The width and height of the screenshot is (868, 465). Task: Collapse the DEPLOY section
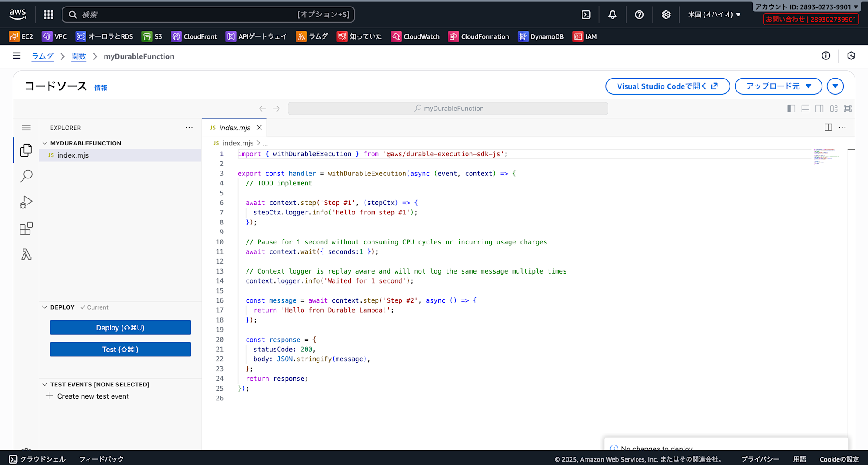pos(45,307)
